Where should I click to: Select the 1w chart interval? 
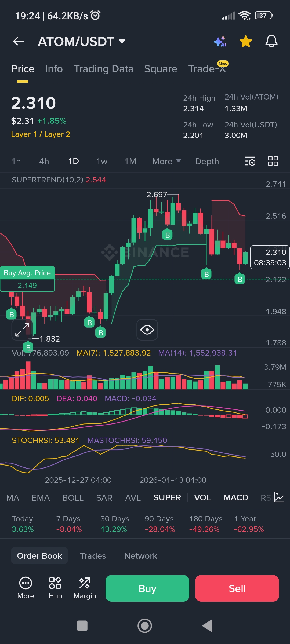[x=102, y=161]
